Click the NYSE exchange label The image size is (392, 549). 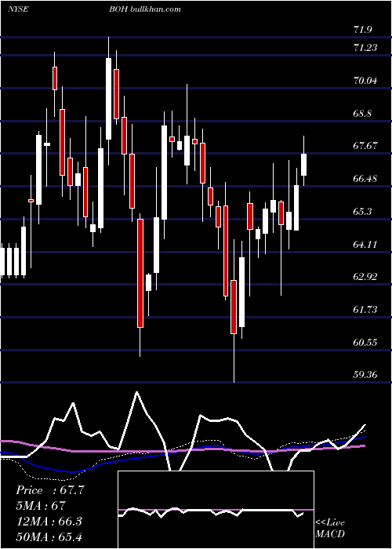(18, 9)
